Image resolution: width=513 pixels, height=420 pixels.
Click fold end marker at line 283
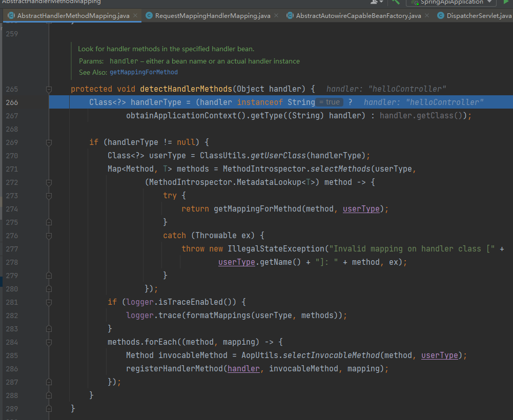coord(49,329)
